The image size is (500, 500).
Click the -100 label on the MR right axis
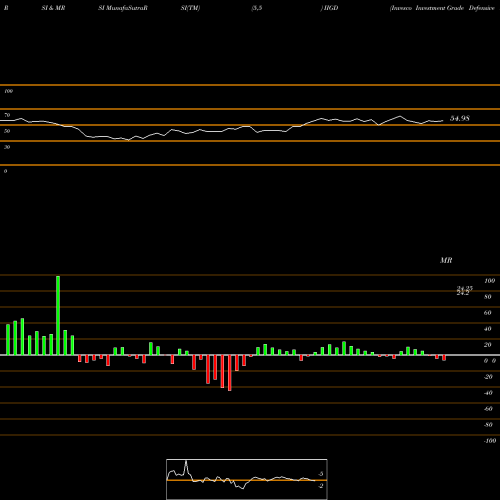[x=490, y=440]
